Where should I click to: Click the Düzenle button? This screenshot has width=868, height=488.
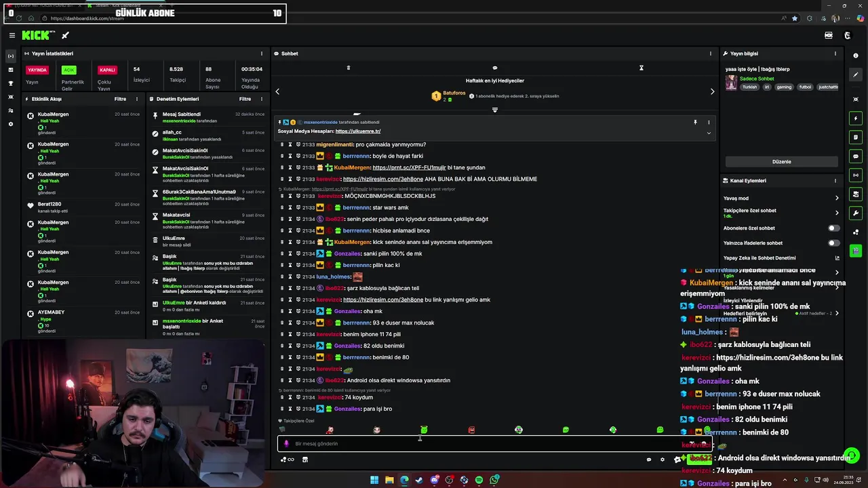(781, 162)
